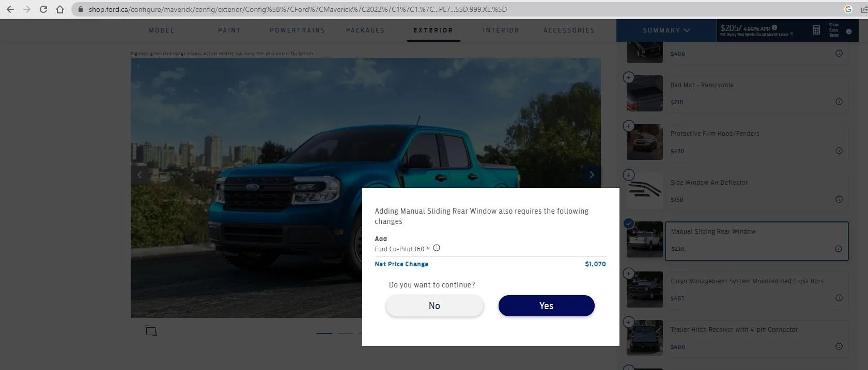
Task: Switch to the Powertrains tab
Action: click(298, 30)
